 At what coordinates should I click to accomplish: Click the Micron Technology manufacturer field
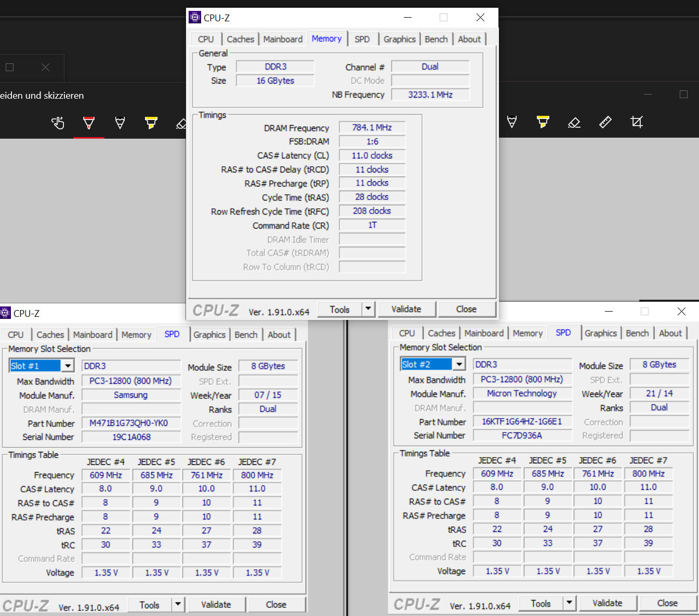click(x=522, y=393)
